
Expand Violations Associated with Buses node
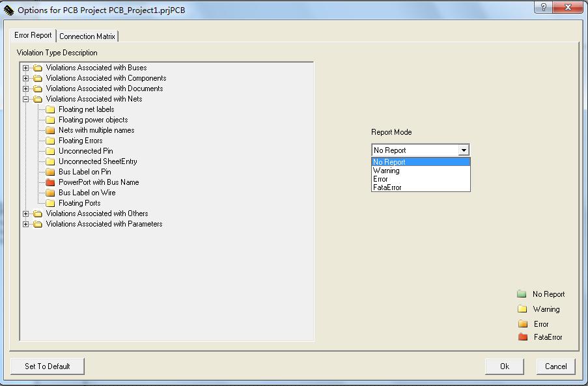(x=26, y=68)
